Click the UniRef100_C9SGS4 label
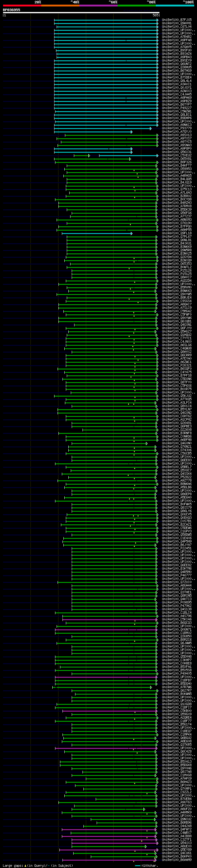The image size is (197, 868). click(x=177, y=301)
